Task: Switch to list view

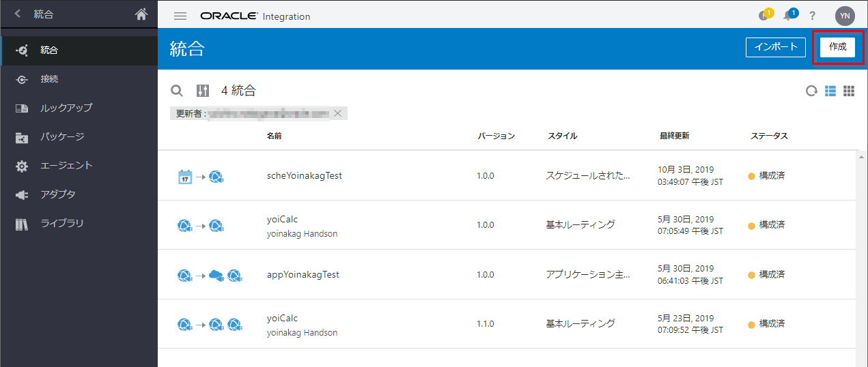Action: click(830, 91)
